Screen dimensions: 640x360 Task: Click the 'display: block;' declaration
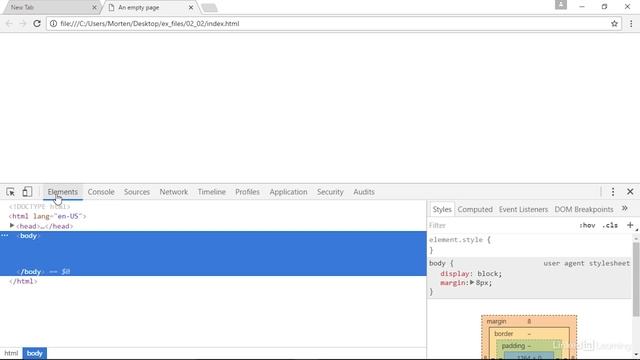click(471, 273)
